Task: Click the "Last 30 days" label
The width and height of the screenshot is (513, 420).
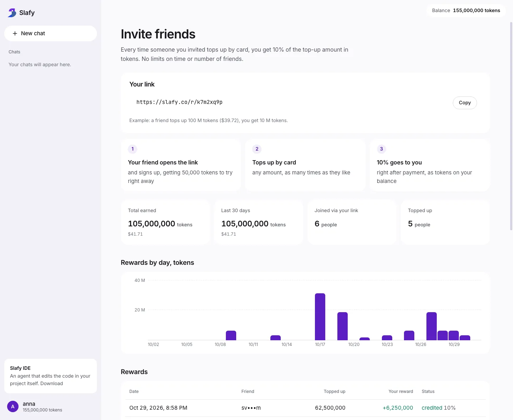Action: [x=235, y=210]
